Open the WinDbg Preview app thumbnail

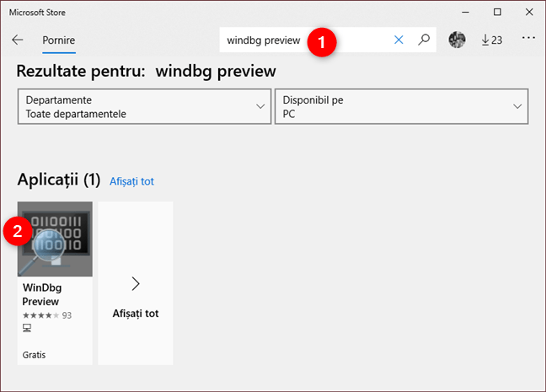55,239
